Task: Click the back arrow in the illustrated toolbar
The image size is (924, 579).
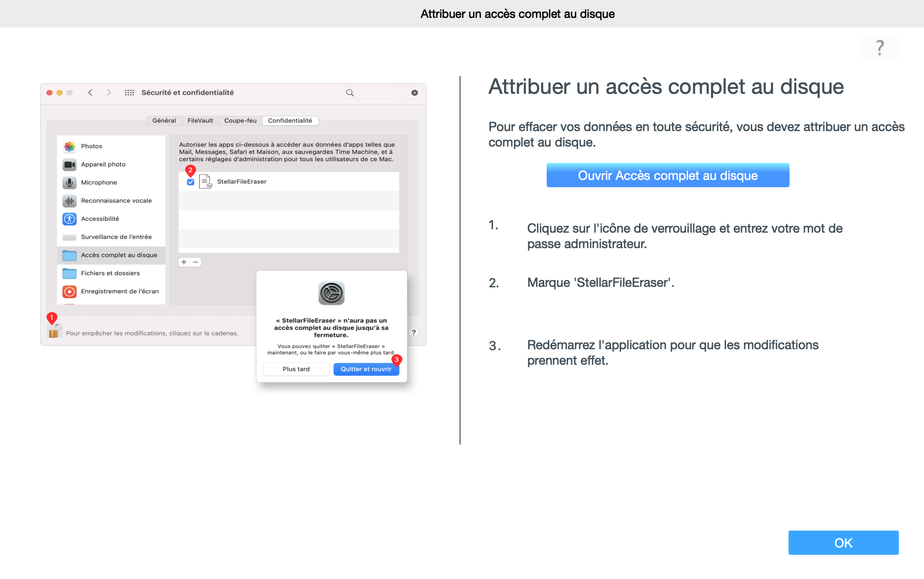Action: pos(90,92)
